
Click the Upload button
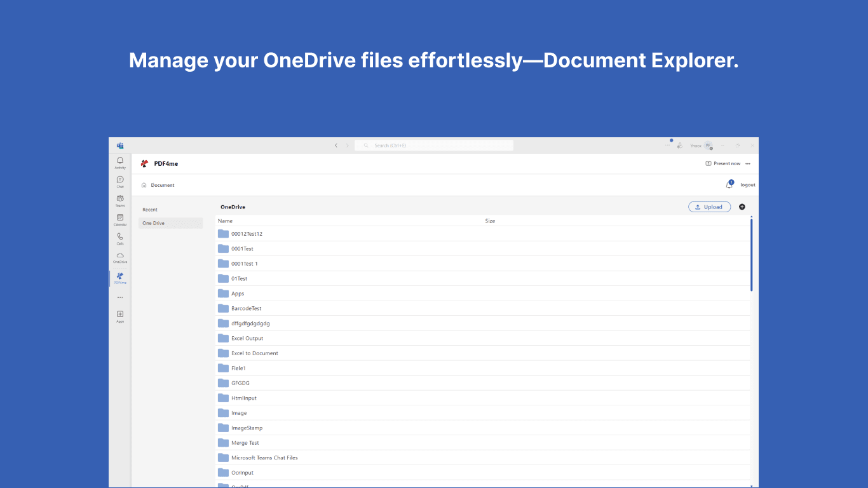pyautogui.click(x=710, y=207)
